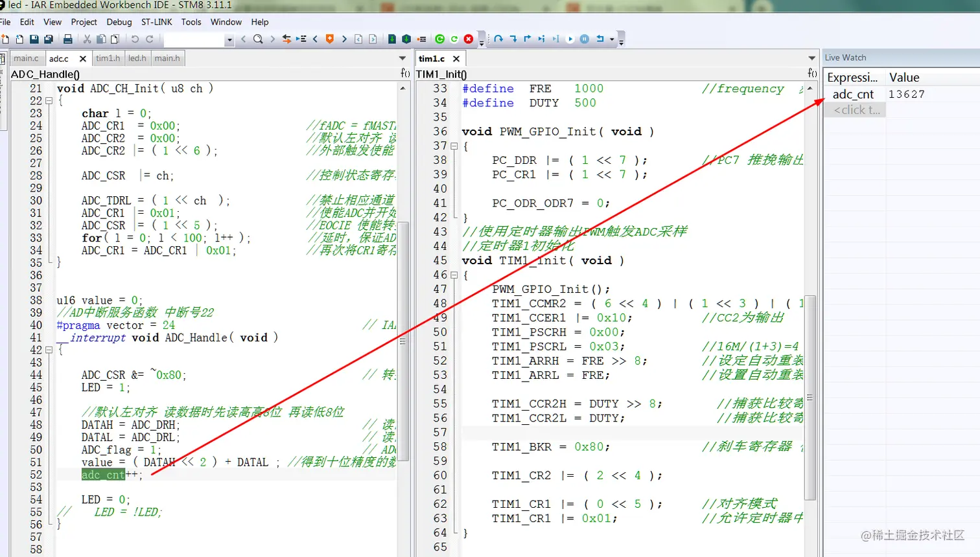Click the Copy toolbar icon
This screenshot has width=980, height=557.
(101, 39)
